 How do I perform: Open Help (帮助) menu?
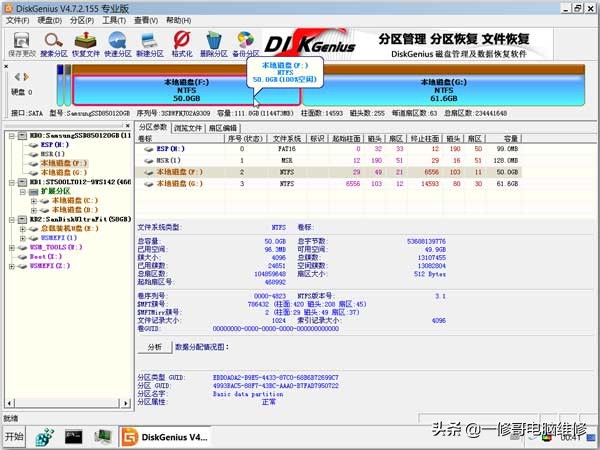178,20
